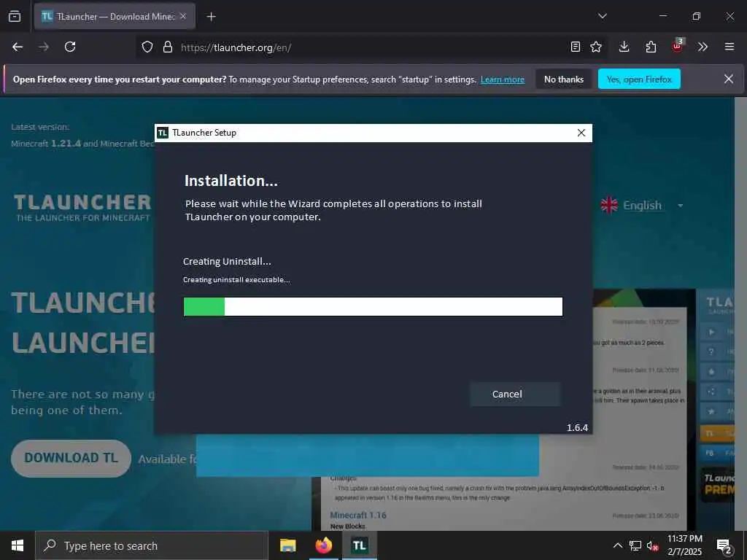Click the Firefox back arrow
Viewport: 747px width, 560px height.
[x=18, y=47]
